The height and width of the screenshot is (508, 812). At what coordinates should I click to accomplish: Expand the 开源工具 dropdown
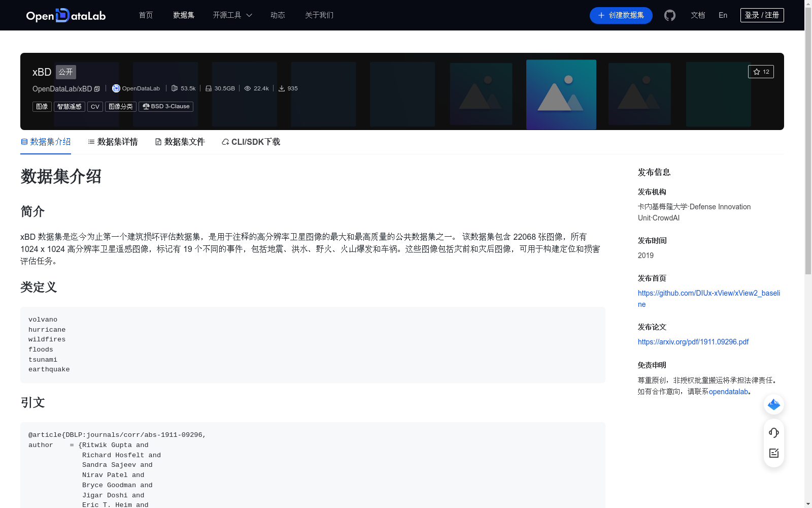[x=232, y=15]
